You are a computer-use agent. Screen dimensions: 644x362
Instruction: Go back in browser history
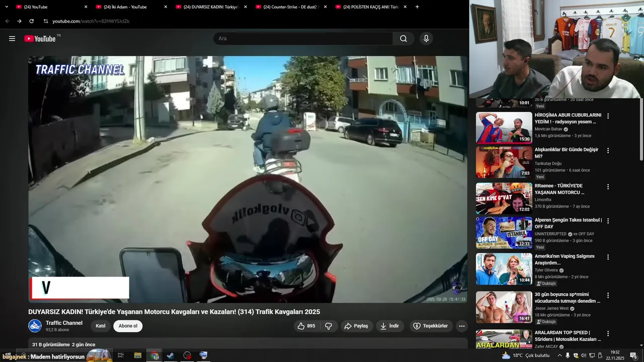(x=7, y=21)
